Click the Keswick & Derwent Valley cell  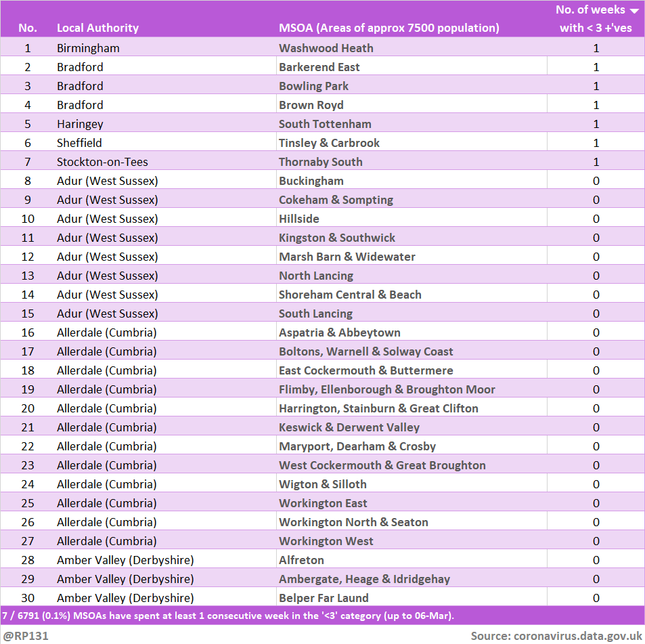[349, 427]
